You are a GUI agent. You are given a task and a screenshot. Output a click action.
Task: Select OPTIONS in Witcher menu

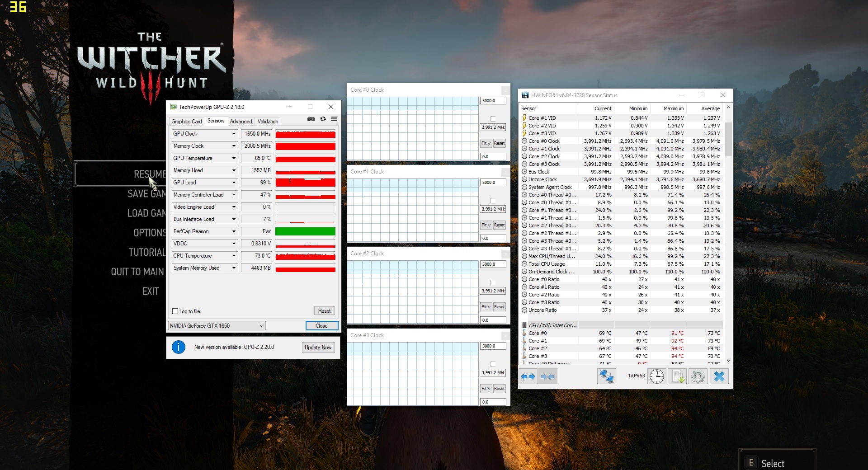pyautogui.click(x=149, y=233)
